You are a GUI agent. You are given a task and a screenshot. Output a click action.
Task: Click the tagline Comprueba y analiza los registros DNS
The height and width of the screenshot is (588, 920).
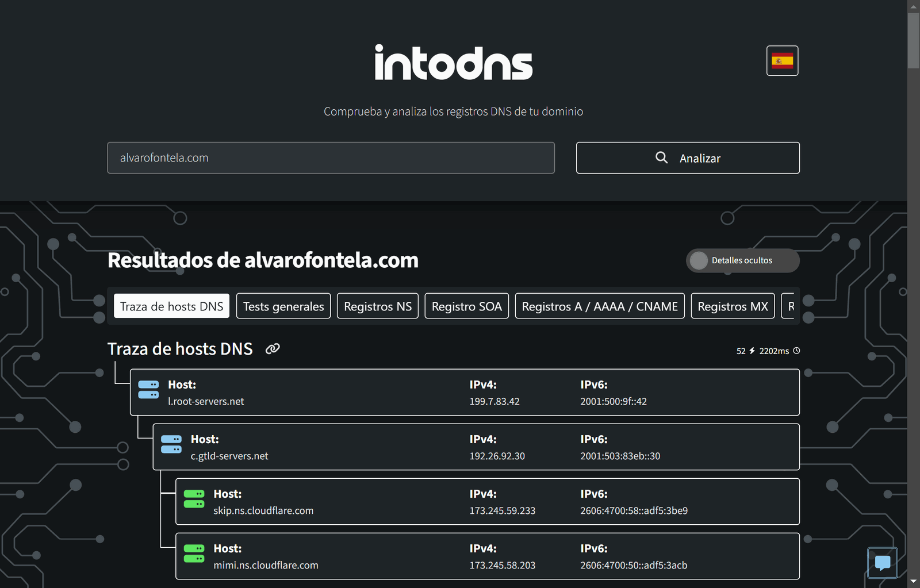pos(453,112)
